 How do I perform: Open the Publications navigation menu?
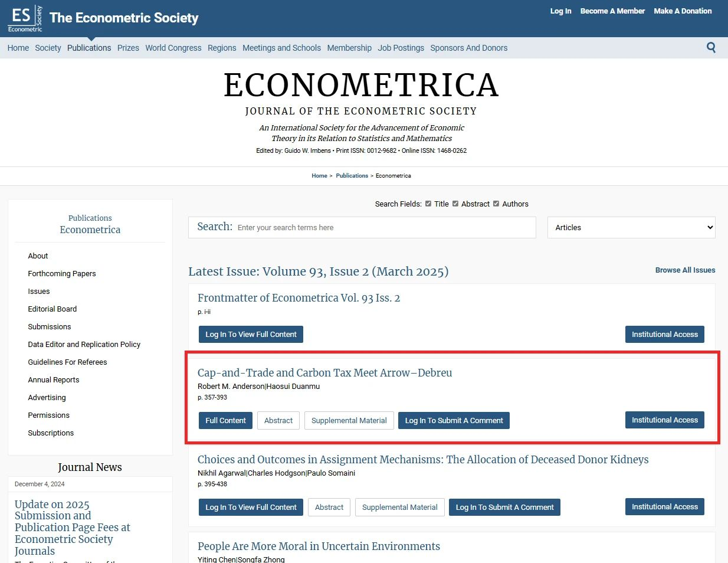89,48
